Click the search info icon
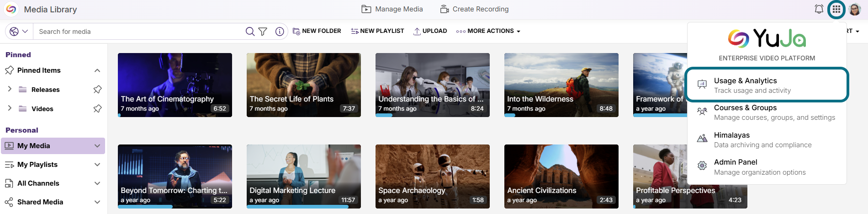Viewport: 868px width, 214px height. (x=280, y=32)
